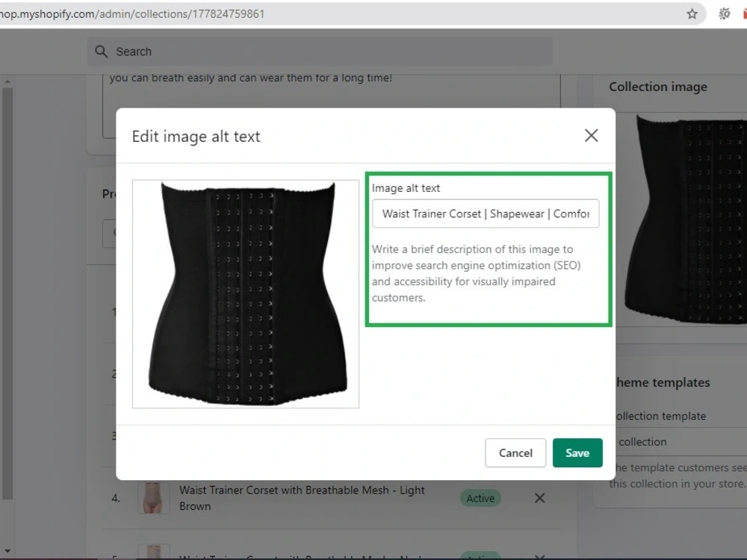
Task: Save the image alt text
Action: point(577,453)
